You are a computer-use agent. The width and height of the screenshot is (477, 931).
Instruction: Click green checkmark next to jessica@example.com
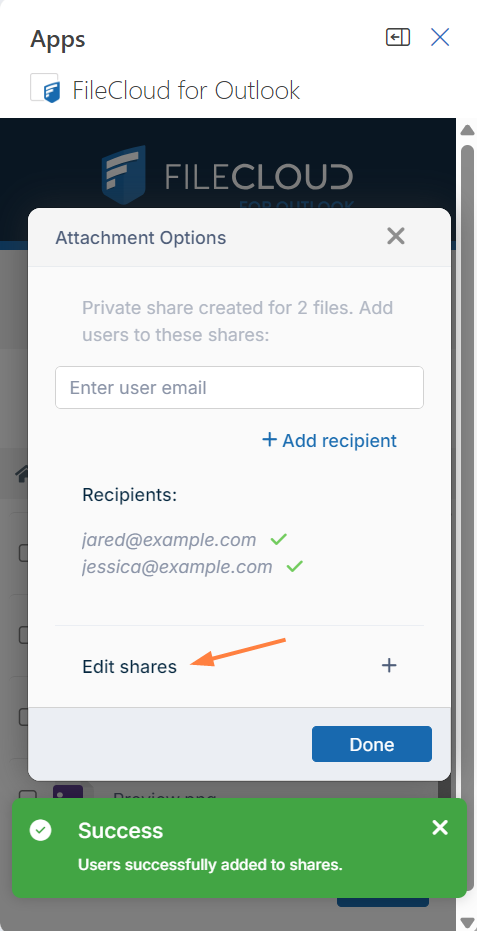(x=295, y=566)
